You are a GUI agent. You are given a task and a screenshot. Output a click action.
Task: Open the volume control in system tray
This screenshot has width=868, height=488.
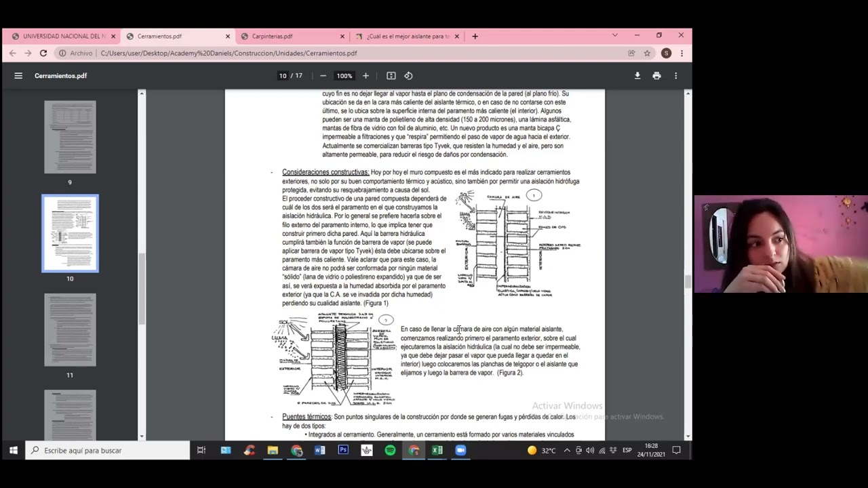coord(590,450)
